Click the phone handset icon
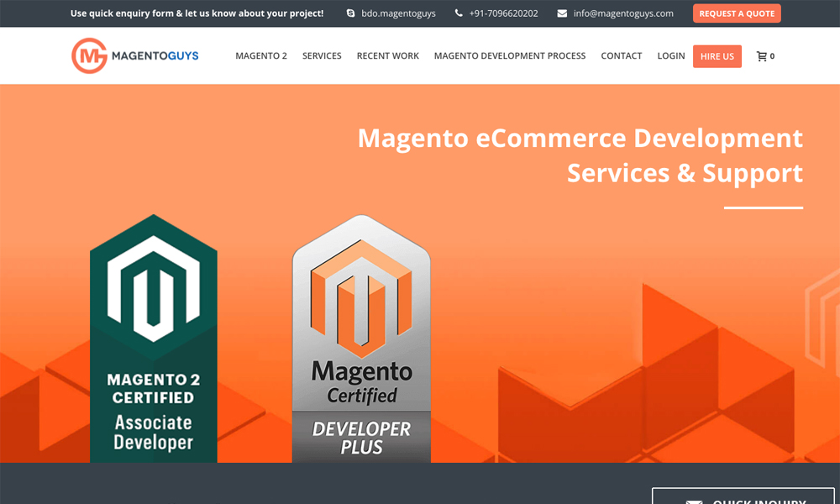The width and height of the screenshot is (840, 504). tap(459, 13)
